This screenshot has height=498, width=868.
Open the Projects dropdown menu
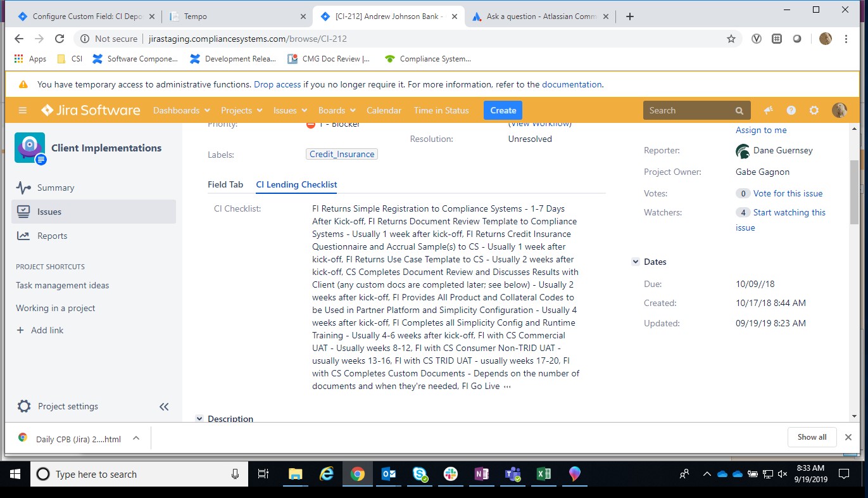[241, 110]
